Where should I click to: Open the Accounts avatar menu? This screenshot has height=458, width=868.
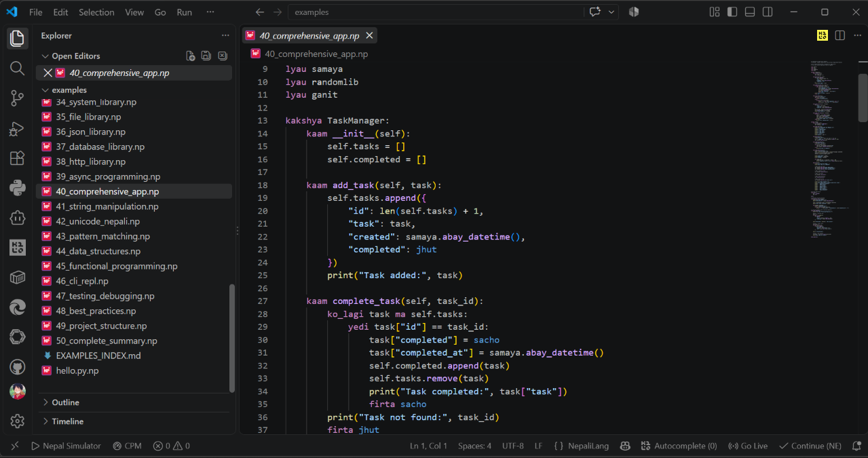click(18, 392)
